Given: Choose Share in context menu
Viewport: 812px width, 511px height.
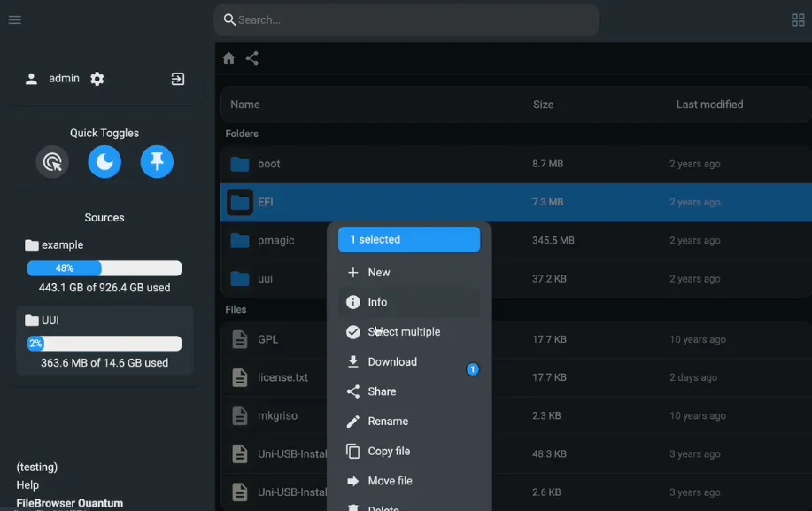Looking at the screenshot, I should click(x=409, y=391).
